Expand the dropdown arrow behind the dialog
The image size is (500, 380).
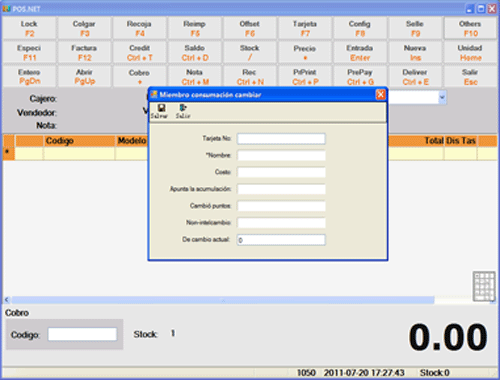click(x=442, y=98)
